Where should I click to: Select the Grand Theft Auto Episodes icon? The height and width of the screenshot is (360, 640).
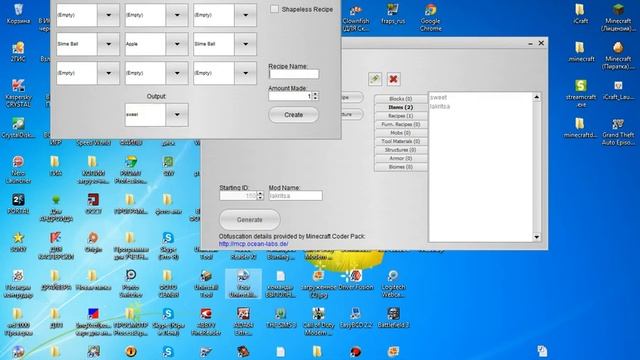[618, 132]
